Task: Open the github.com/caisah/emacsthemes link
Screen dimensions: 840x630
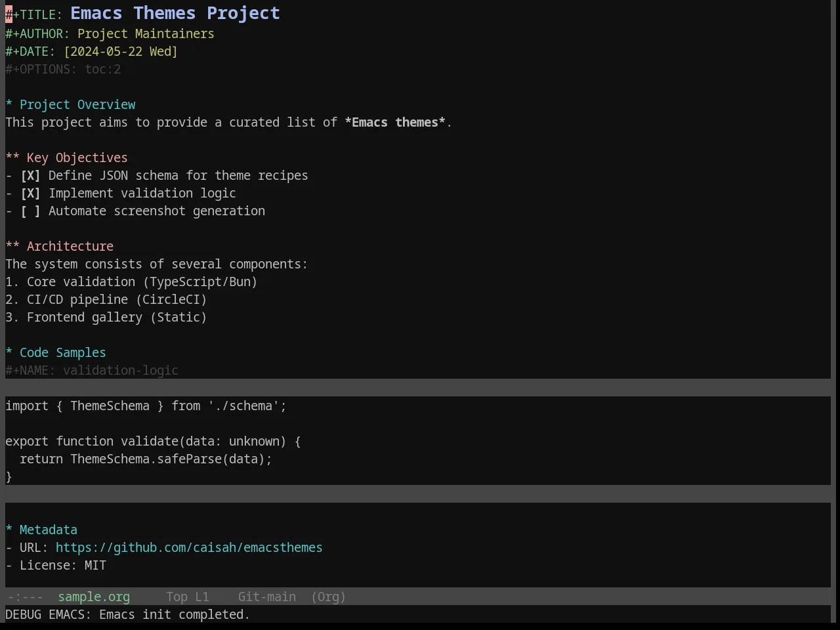Action: [189, 547]
